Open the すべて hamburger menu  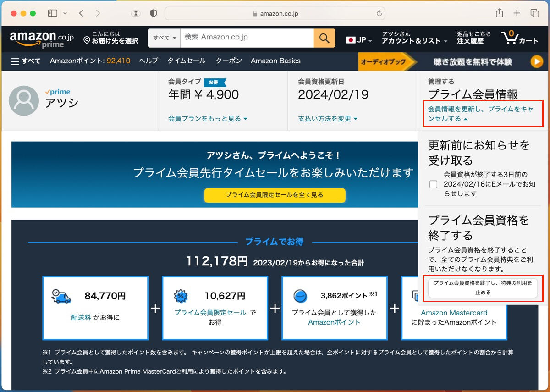pyautogui.click(x=26, y=61)
